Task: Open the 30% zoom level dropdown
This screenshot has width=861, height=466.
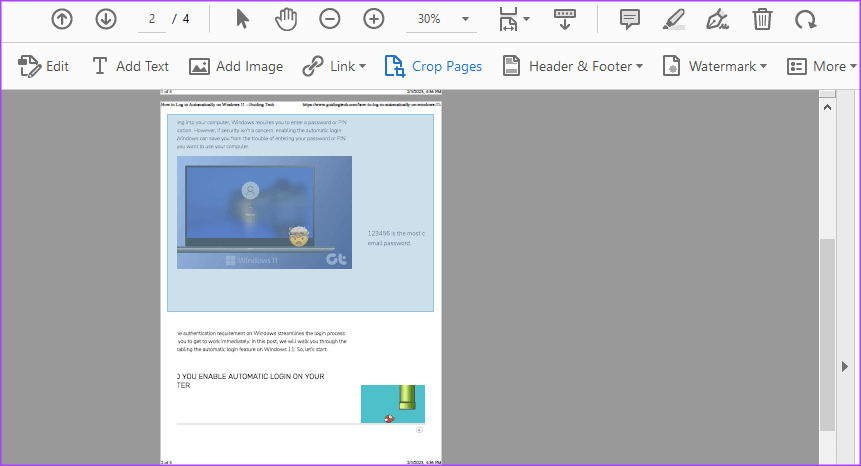Action: point(465,19)
